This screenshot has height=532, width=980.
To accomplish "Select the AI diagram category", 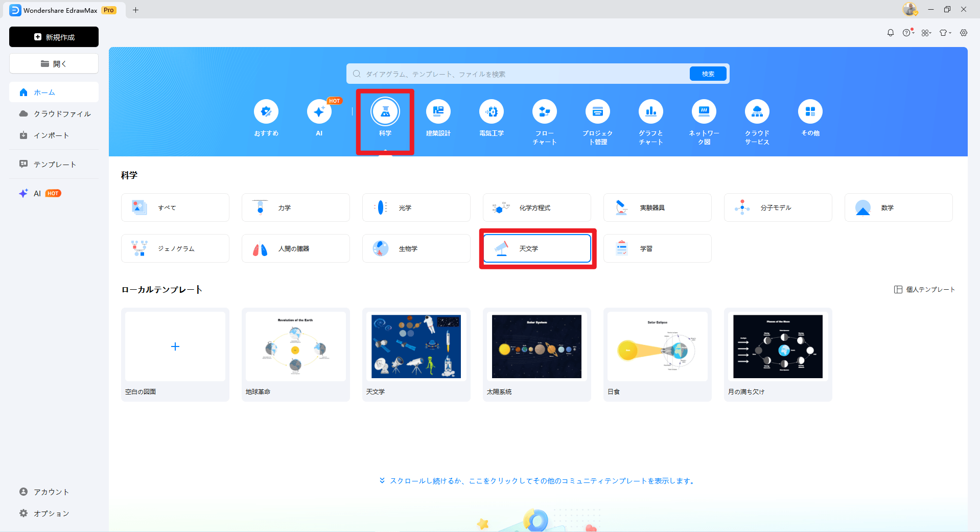I will coord(319,119).
